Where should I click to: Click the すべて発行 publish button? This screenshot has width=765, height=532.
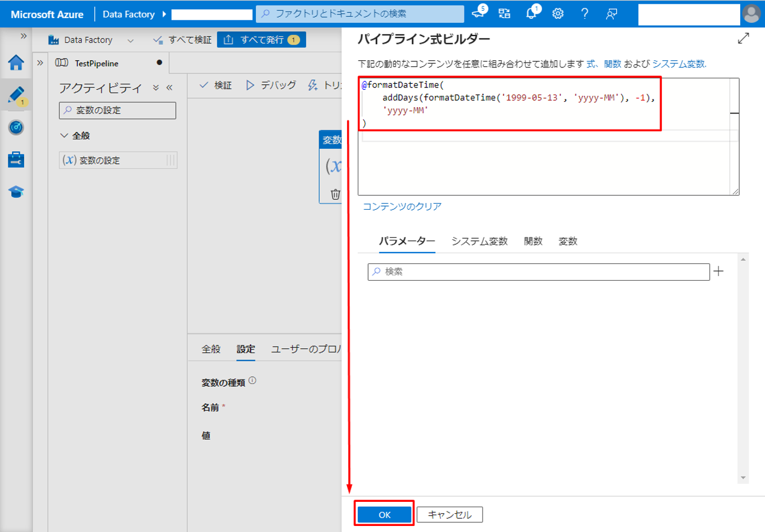(x=261, y=40)
